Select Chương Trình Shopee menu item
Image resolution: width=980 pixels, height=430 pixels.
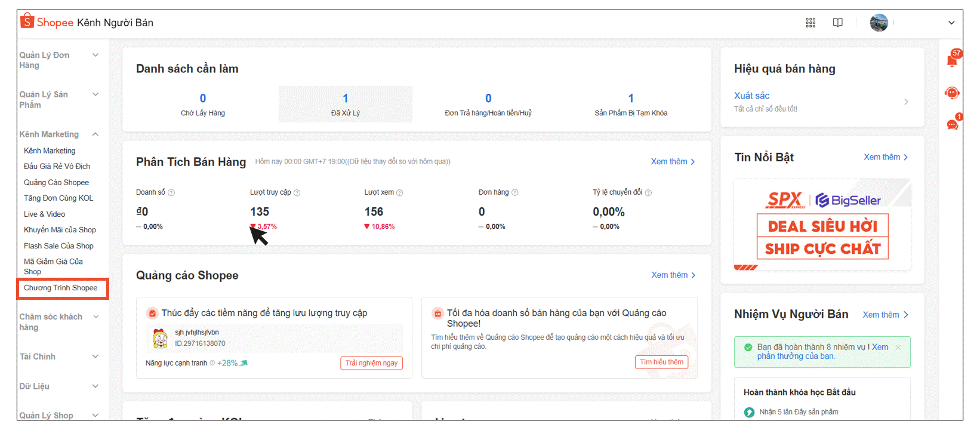click(61, 288)
